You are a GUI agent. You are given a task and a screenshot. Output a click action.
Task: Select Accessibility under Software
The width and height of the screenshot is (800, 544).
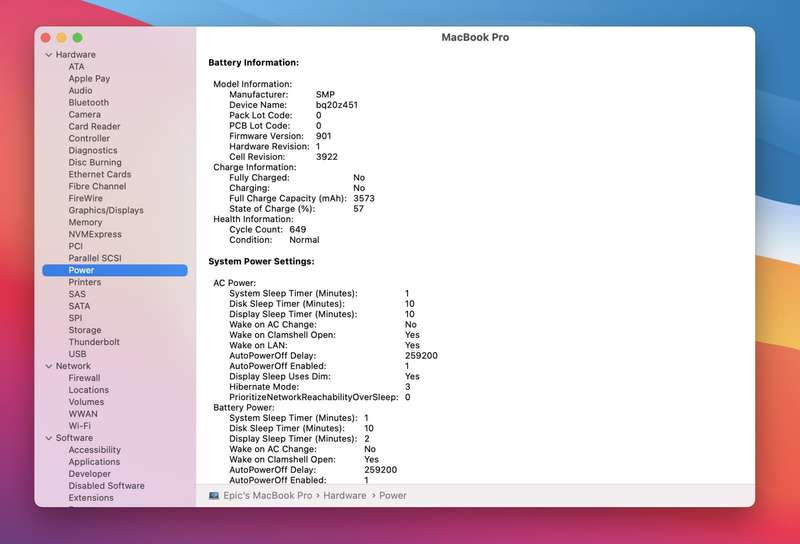click(94, 450)
